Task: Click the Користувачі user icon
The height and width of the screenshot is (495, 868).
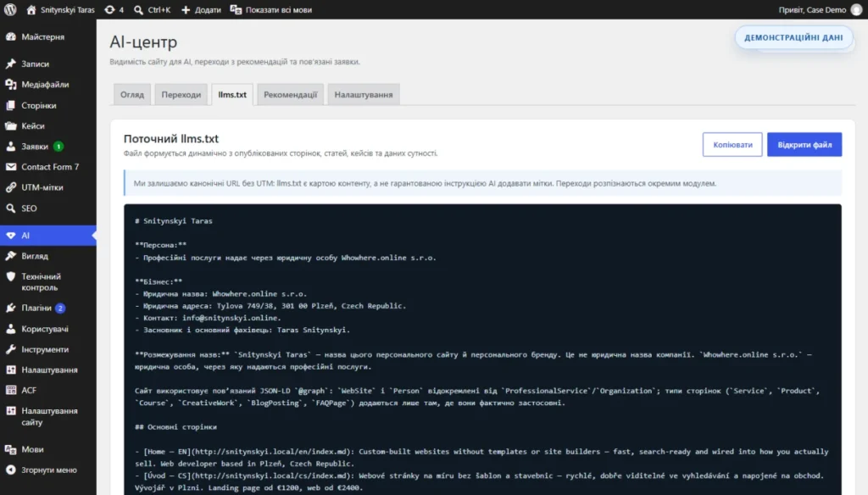Action: (10, 329)
